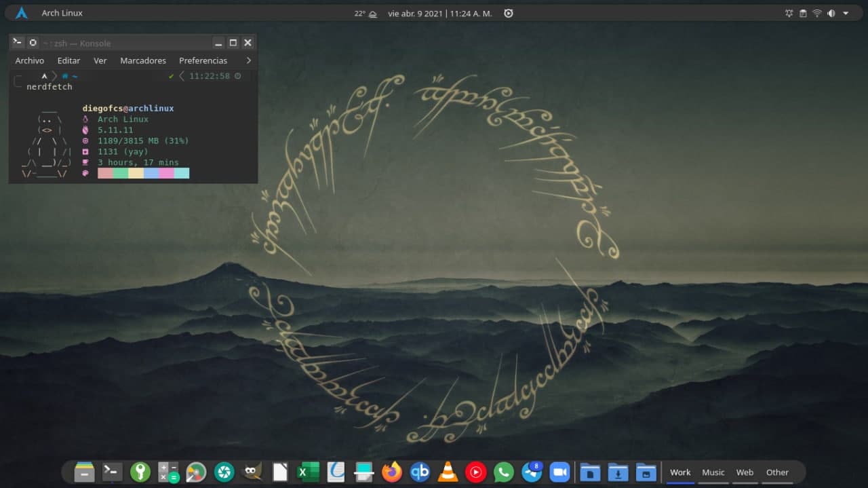Launch Firefox from the dock
This screenshot has height=488, width=868.
click(391, 472)
